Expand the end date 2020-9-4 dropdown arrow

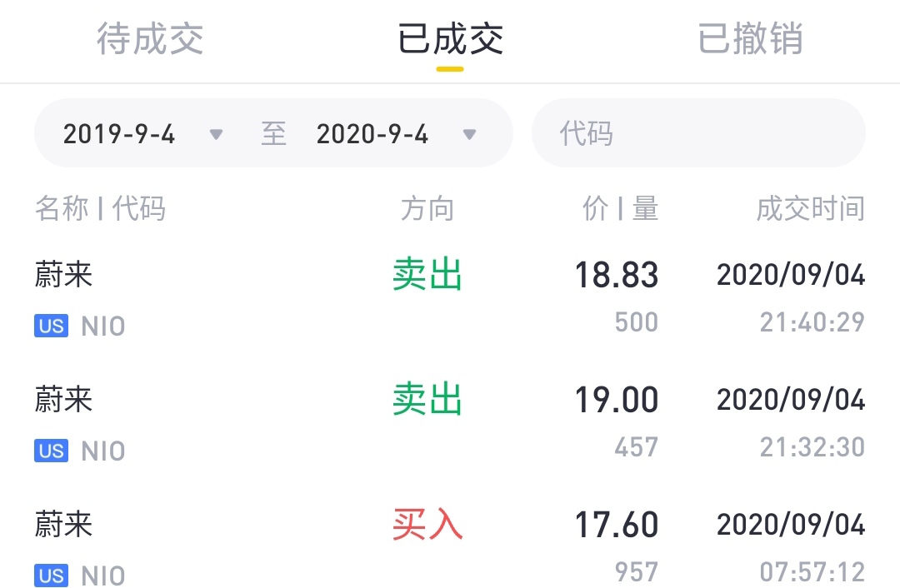tap(469, 134)
